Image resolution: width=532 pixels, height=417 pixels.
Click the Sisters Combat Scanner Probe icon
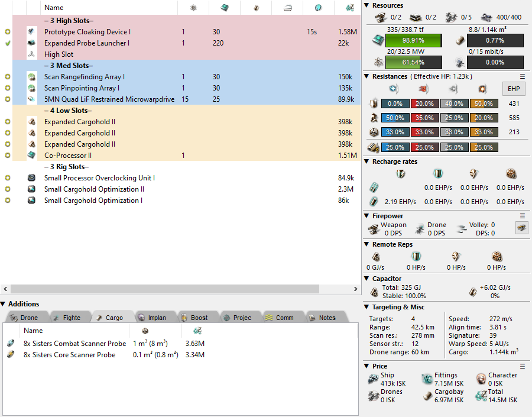(x=11, y=344)
